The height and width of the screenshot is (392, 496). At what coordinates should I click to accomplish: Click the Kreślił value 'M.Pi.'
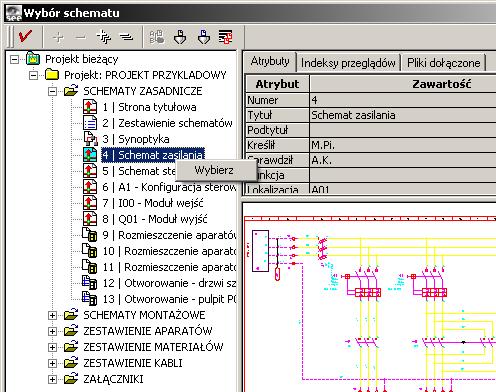(403, 145)
